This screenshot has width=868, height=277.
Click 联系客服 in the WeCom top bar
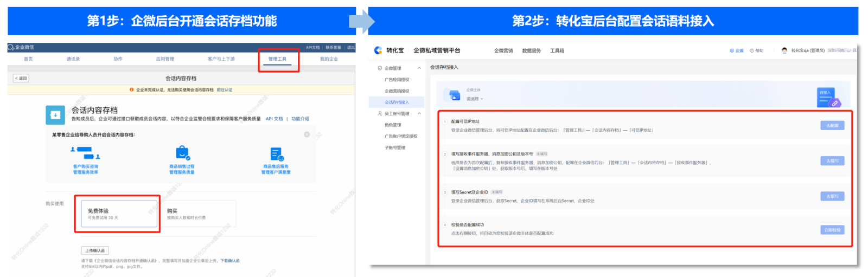click(334, 47)
